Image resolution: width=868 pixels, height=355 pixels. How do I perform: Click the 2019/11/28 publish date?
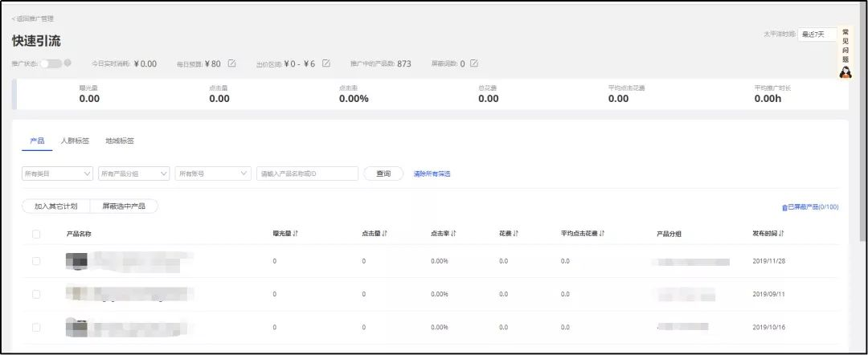click(769, 261)
